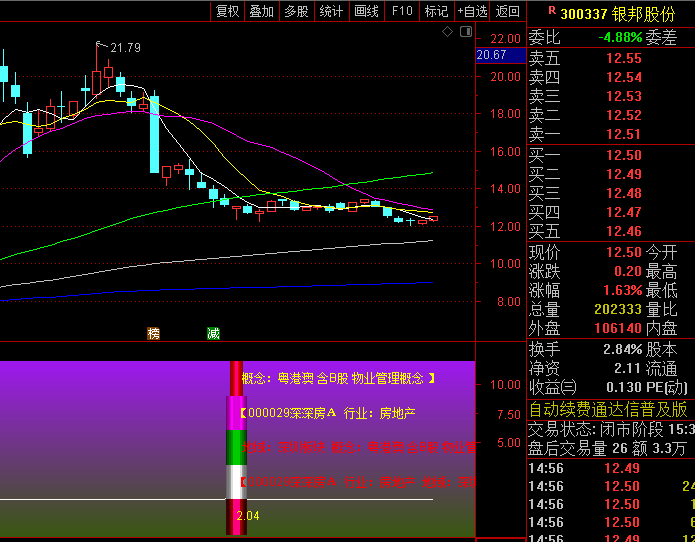The height and width of the screenshot is (542, 695).
Task: Click red 000029深深房A 行业 text line
Action: 357,482
